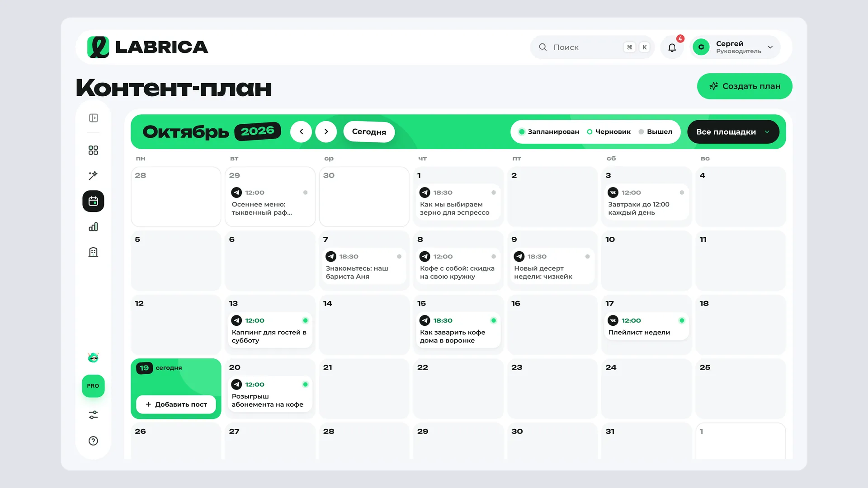Open the help question mark icon

[93, 441]
